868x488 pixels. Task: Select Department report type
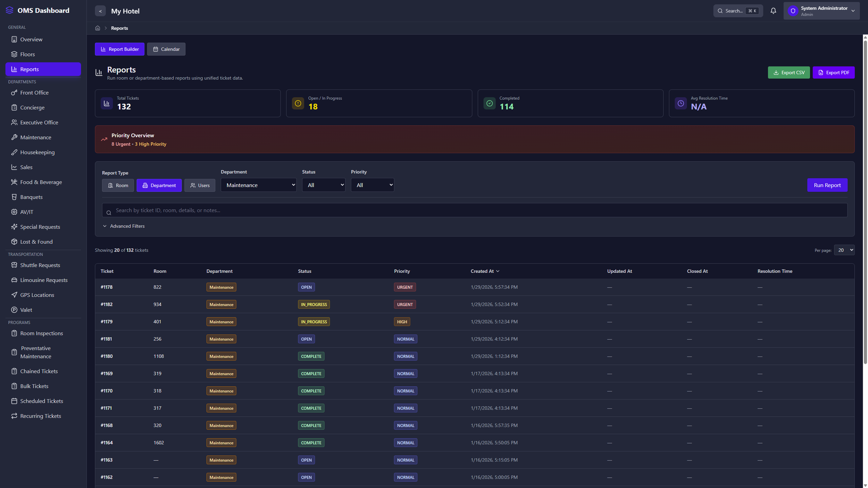click(x=159, y=185)
